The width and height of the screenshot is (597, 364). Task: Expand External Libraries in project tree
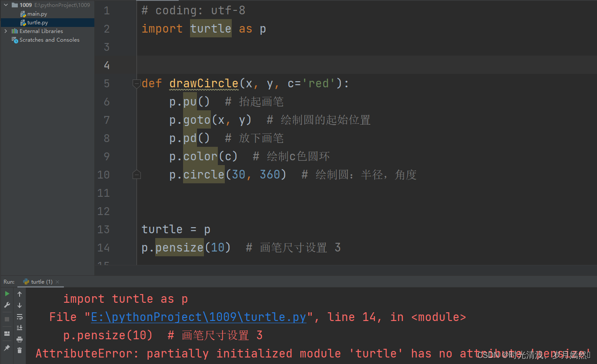5,31
